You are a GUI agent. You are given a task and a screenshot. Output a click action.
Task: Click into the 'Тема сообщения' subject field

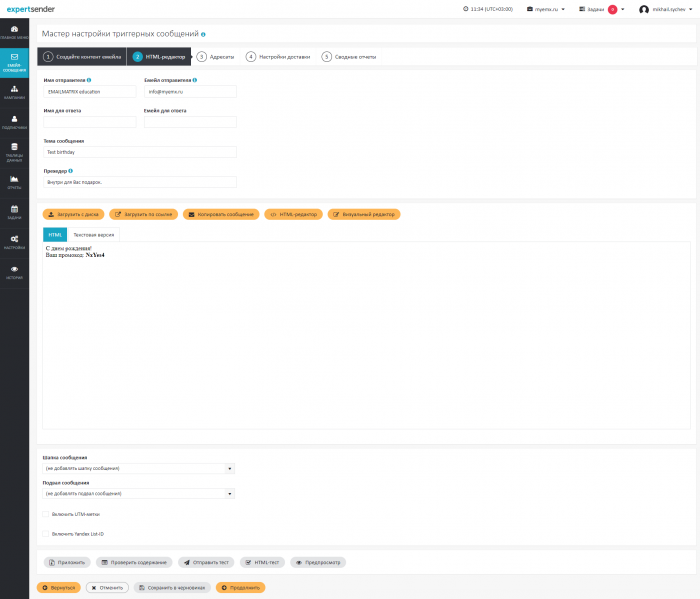tap(139, 152)
